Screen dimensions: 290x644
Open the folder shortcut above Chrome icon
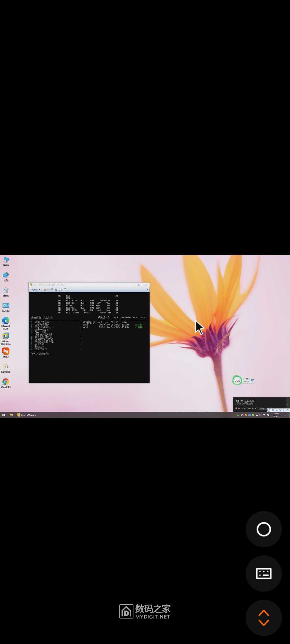(x=6, y=368)
